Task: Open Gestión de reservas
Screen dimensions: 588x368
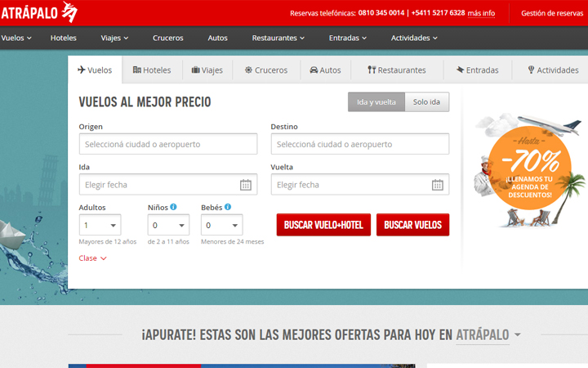Action: 552,13
